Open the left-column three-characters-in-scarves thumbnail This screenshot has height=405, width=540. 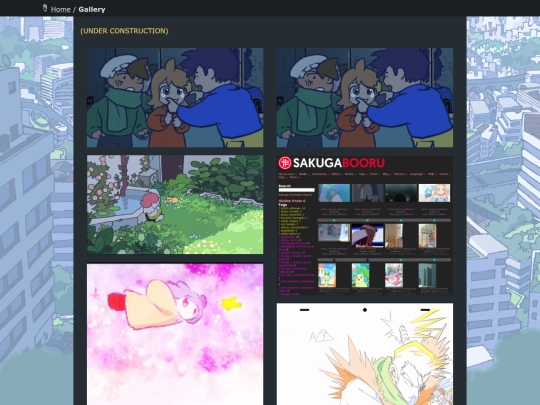click(175, 98)
